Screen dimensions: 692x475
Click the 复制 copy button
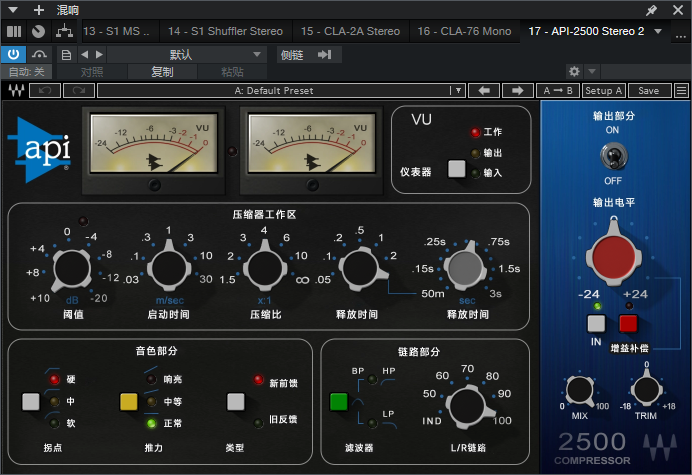click(x=162, y=72)
